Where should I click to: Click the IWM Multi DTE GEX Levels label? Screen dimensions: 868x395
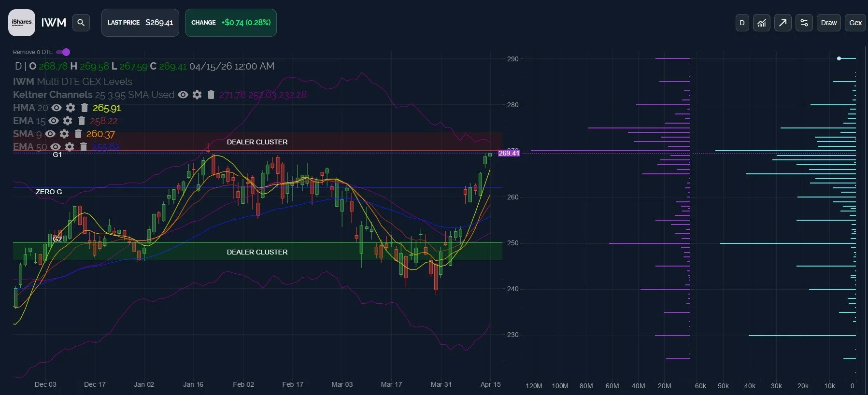coord(72,82)
